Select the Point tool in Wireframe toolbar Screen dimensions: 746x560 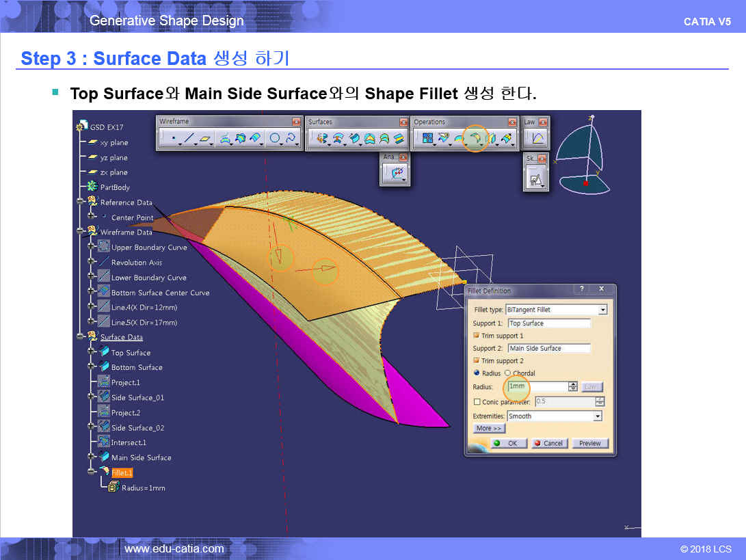(172, 138)
